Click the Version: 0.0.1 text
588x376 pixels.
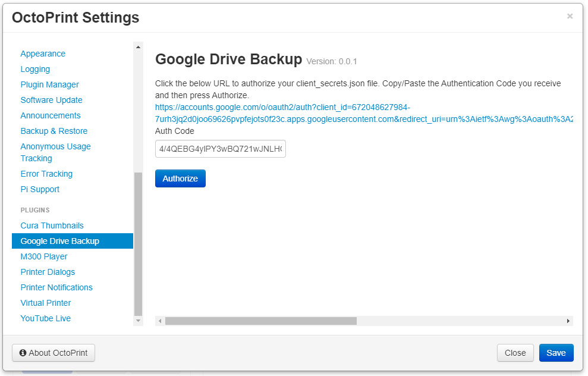point(332,61)
